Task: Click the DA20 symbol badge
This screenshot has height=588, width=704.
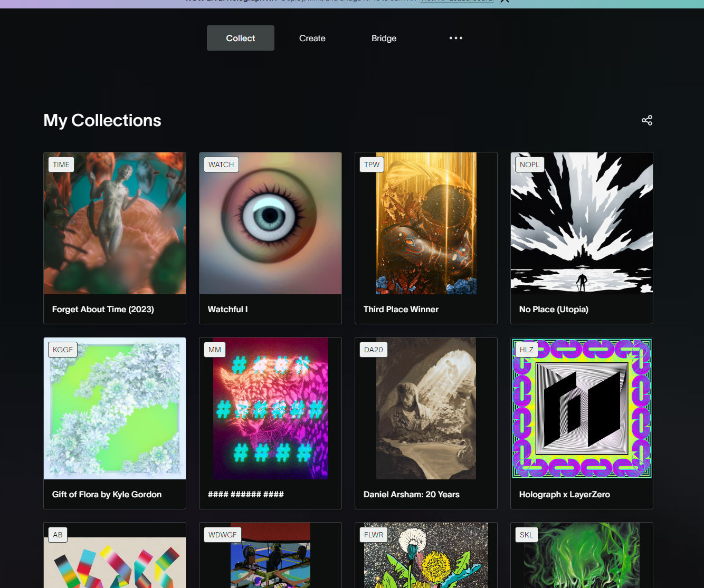Action: pos(374,350)
